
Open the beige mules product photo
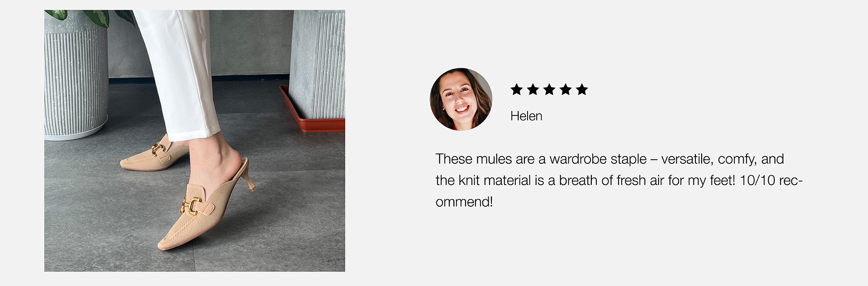click(x=194, y=141)
